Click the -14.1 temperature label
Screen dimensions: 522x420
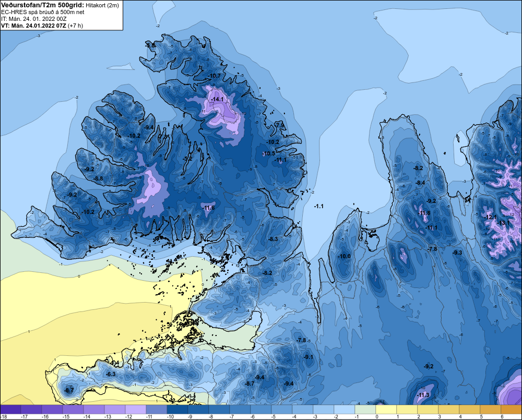pyautogui.click(x=217, y=99)
